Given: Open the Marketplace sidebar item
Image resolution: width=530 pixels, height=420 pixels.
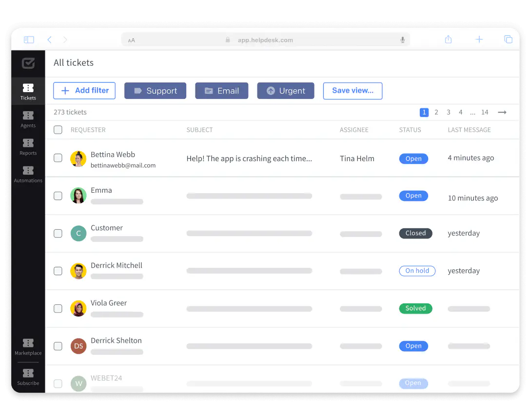Looking at the screenshot, I should point(28,347).
